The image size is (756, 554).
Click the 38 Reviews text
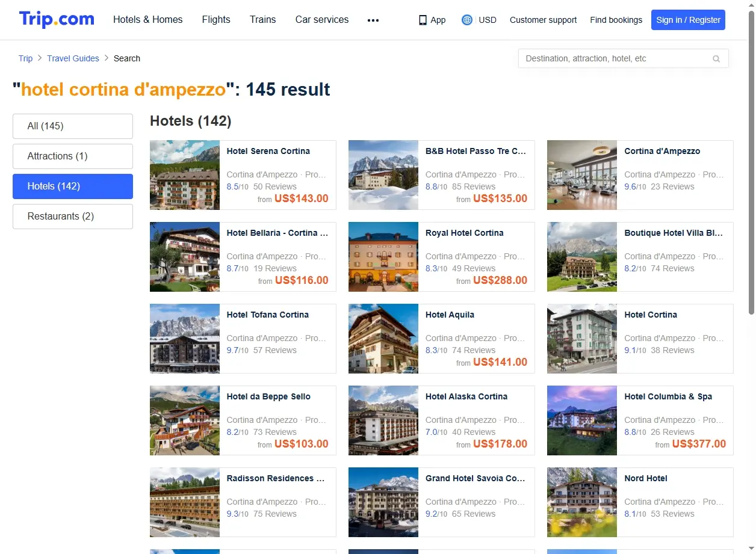point(672,350)
